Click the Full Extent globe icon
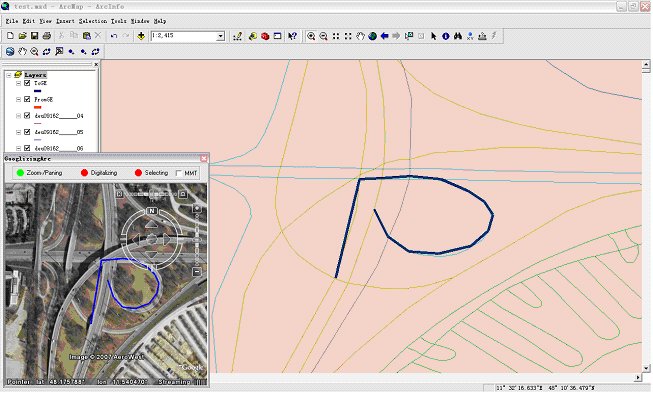 click(x=372, y=36)
